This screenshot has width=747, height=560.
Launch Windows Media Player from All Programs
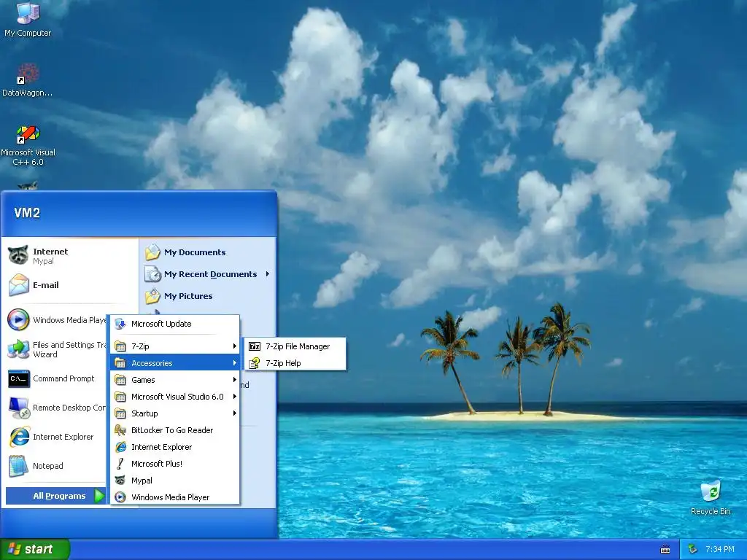[175, 497]
